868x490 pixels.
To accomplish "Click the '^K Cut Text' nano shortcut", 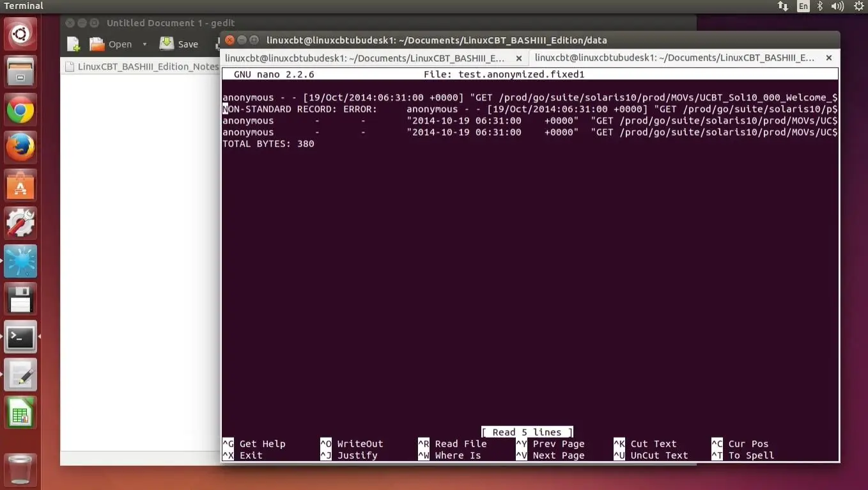I will point(646,444).
